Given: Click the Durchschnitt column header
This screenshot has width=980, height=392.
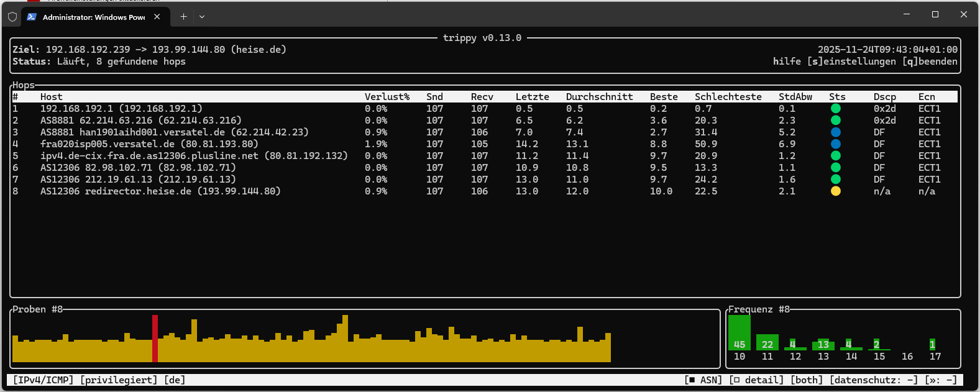Looking at the screenshot, I should (600, 96).
